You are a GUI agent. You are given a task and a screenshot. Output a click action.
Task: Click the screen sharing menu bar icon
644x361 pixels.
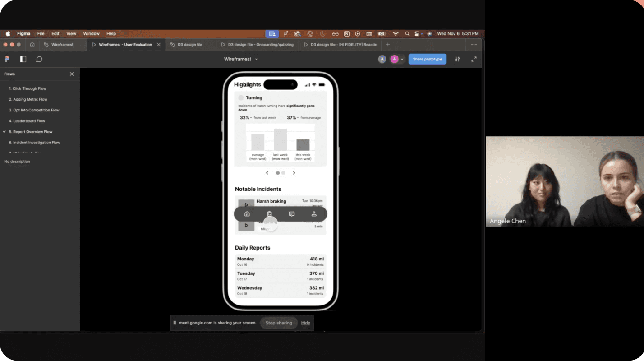pos(272,33)
